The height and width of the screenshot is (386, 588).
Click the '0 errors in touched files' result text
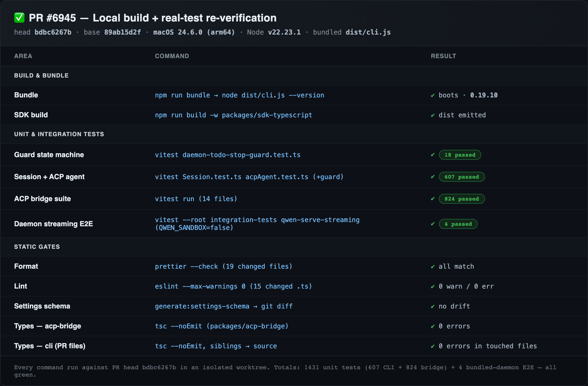coord(488,346)
